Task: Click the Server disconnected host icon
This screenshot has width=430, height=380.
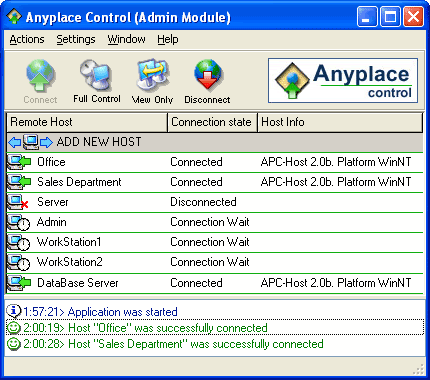Action: 18,202
